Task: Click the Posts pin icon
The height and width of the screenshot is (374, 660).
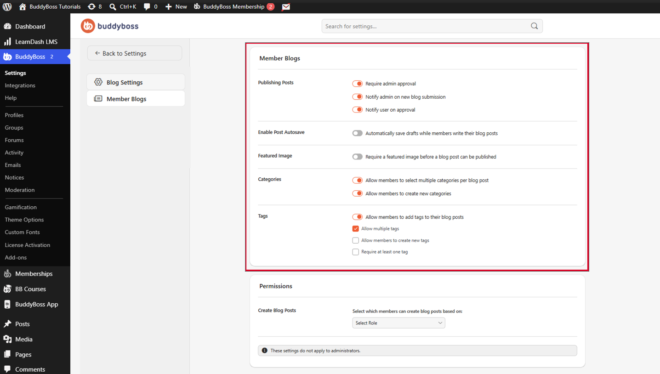Action: click(8, 324)
